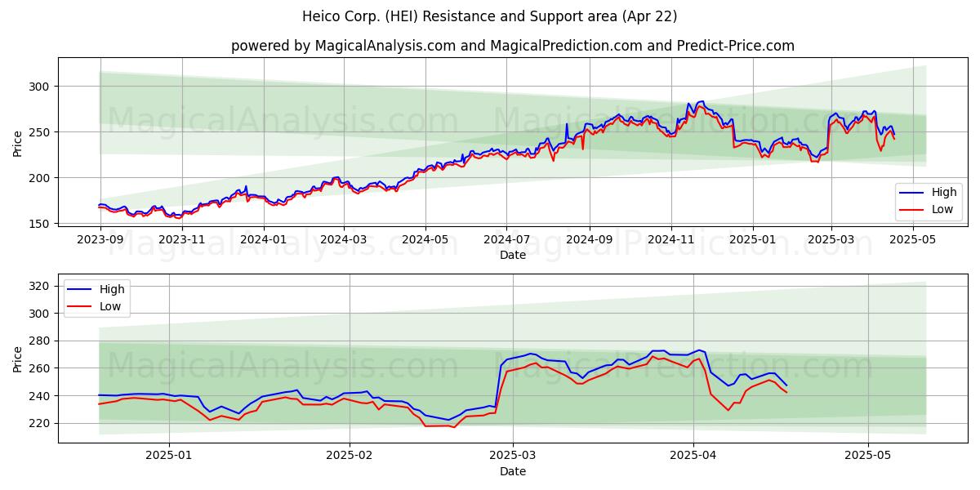The width and height of the screenshot is (980, 490).
Task: Click the '2025-03' tick label on top chart
Action: point(831,240)
